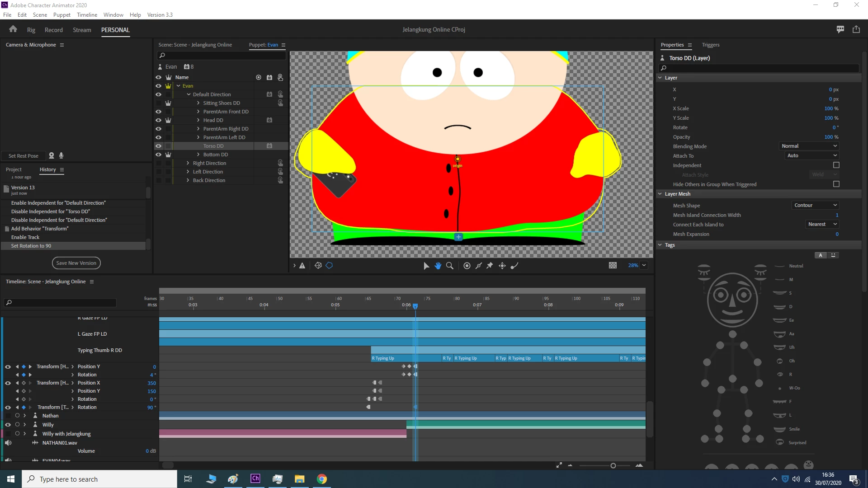The width and height of the screenshot is (868, 488).
Task: Open Character Animator from the taskbar
Action: [x=255, y=479]
